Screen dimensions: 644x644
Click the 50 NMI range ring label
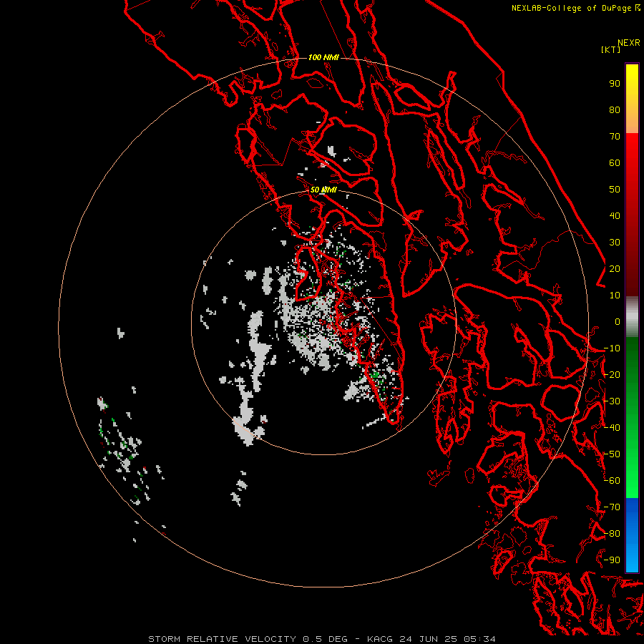(323, 190)
